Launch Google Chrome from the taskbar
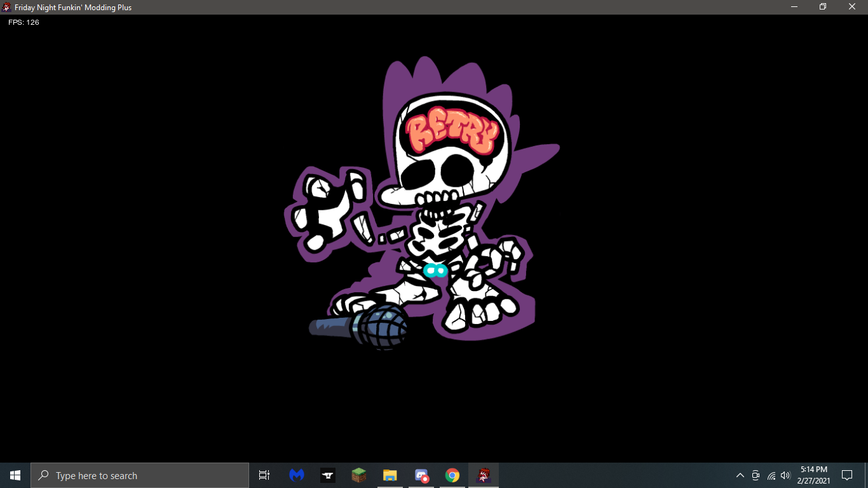This screenshot has width=868, height=488. 452,475
